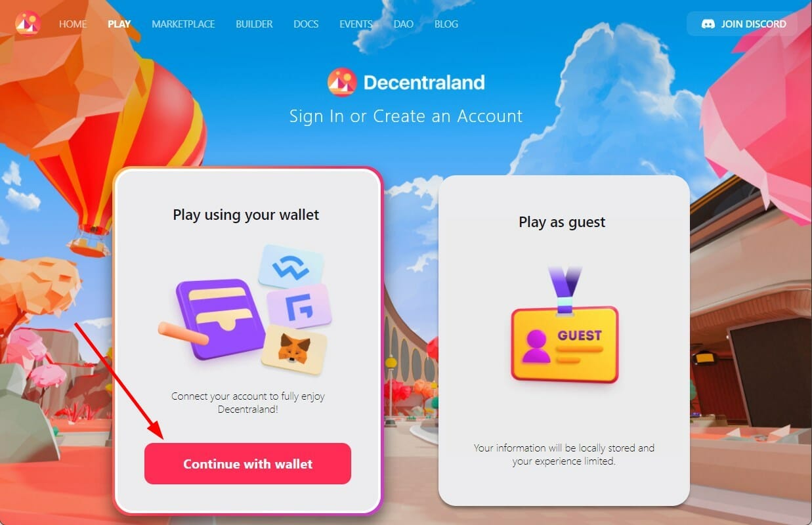
Task: Click the WalletConnect icon card
Action: coord(291,266)
